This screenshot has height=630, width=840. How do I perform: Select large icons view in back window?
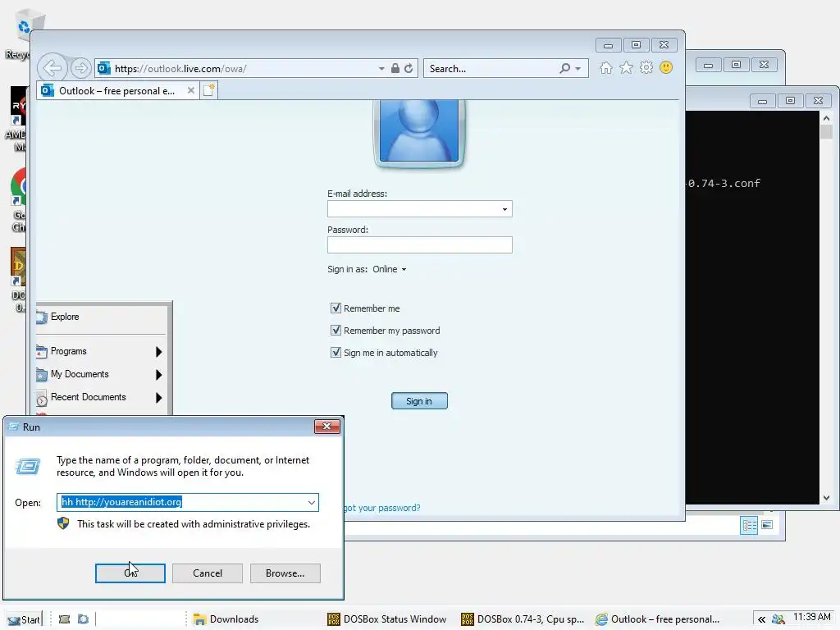coord(767,525)
